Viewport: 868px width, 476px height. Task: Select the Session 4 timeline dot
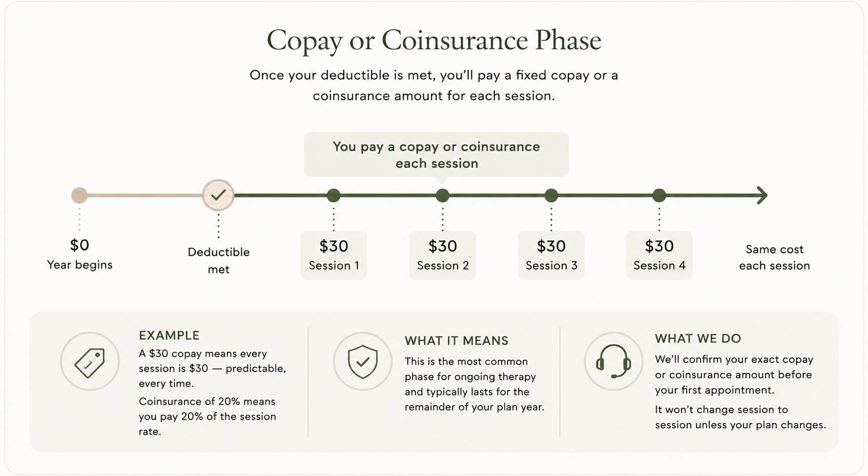coord(659,195)
